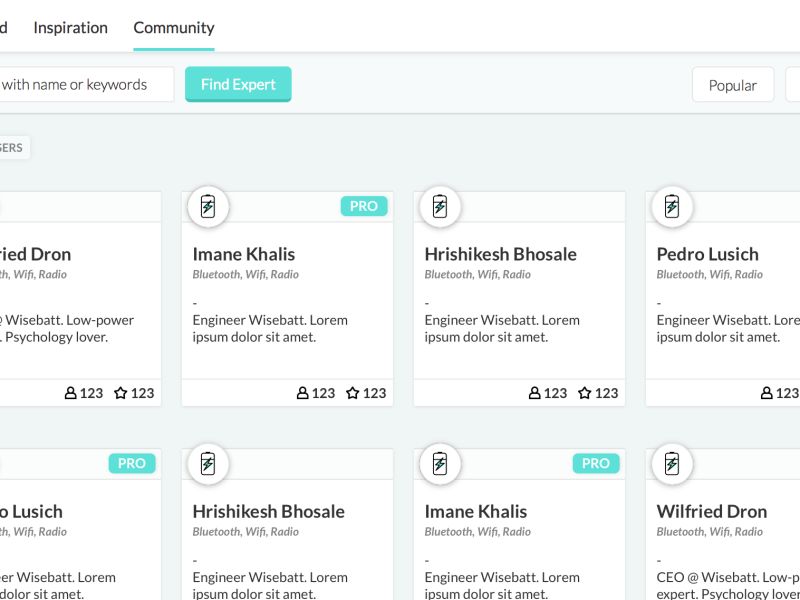Open upper Imane Khalis profile name
The height and width of the screenshot is (600, 800).
click(x=244, y=254)
